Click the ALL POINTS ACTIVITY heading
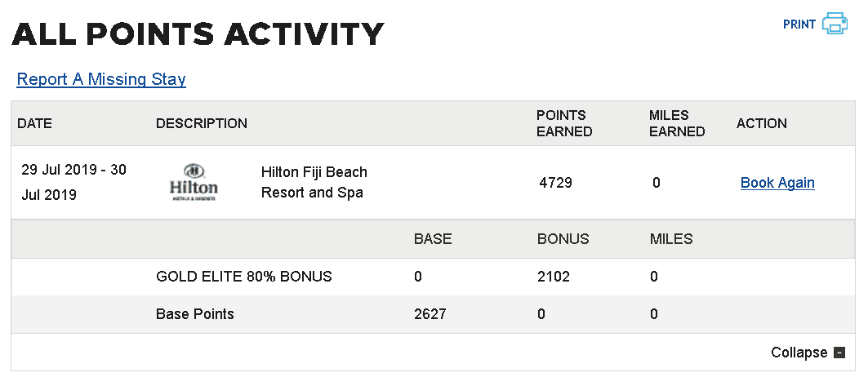The image size is (868, 377). pos(198,34)
